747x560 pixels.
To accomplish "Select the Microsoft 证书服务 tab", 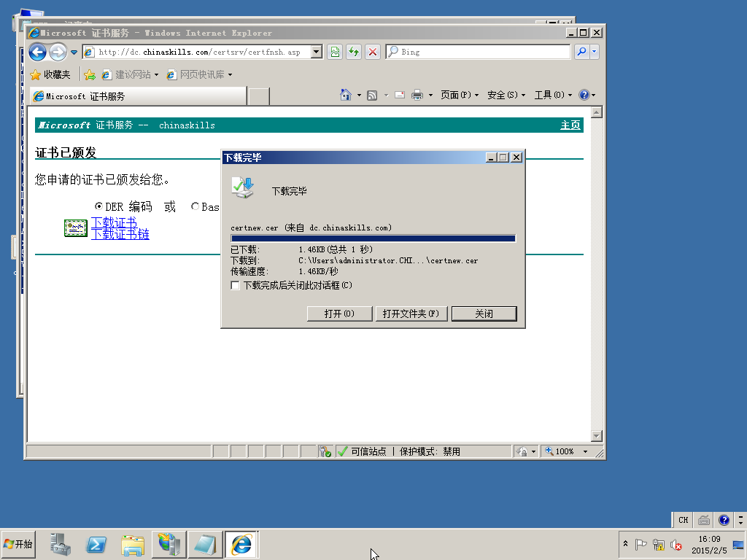I will (138, 96).
